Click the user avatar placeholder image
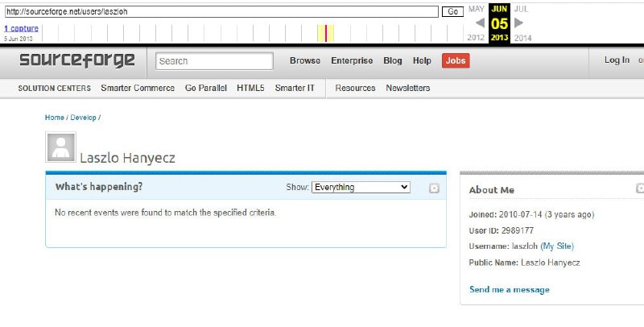 tap(61, 147)
